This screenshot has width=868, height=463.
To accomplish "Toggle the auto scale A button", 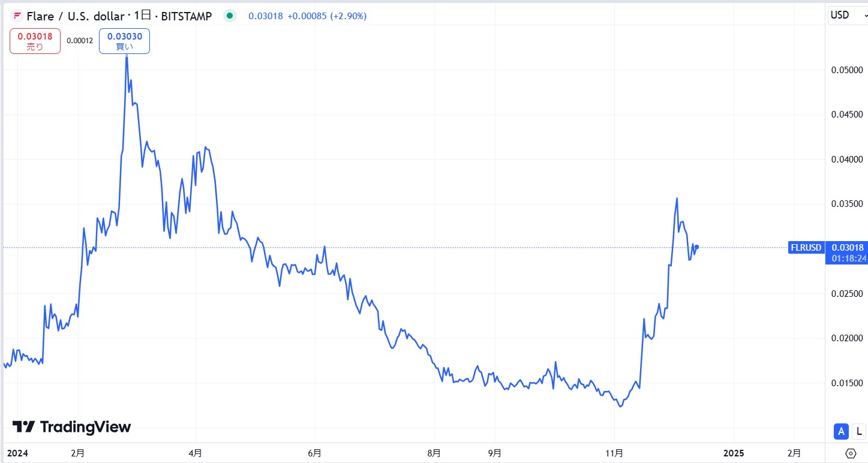I will point(841,431).
